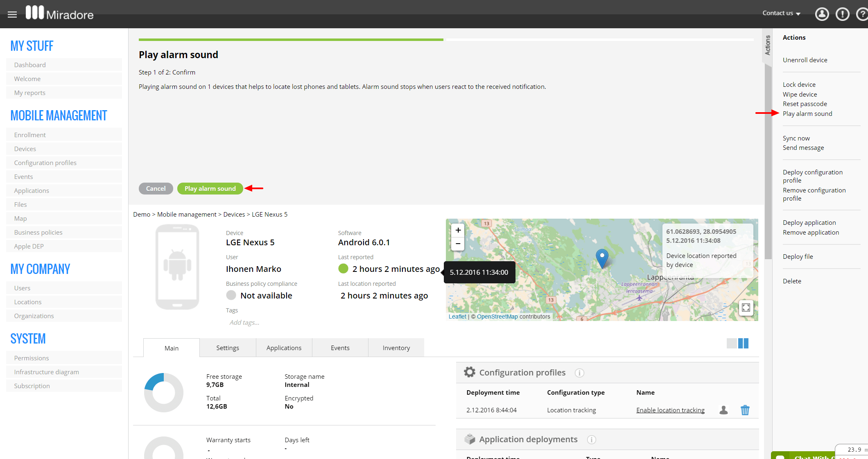
Task: Click the user account profile icon
Action: pos(821,14)
